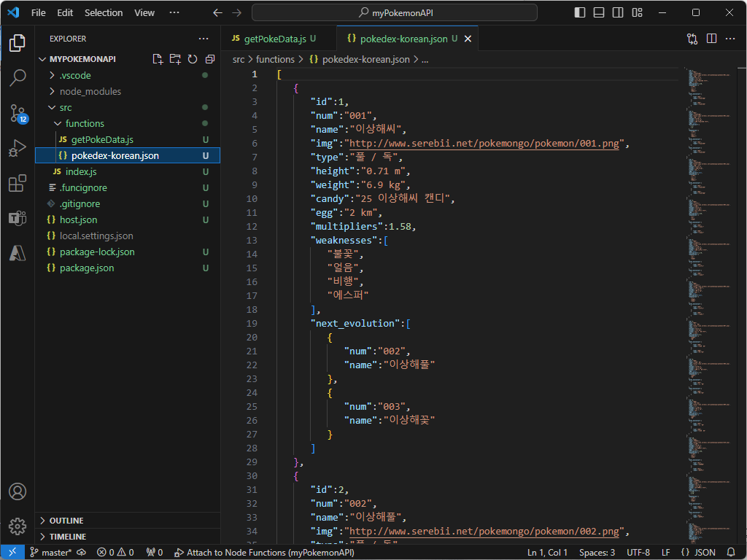Open the Selection menu

(x=104, y=13)
